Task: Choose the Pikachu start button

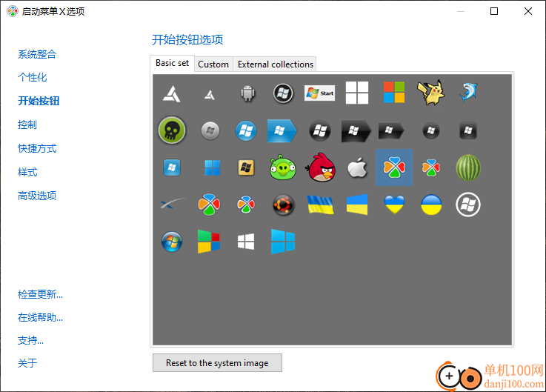Action: coord(431,93)
